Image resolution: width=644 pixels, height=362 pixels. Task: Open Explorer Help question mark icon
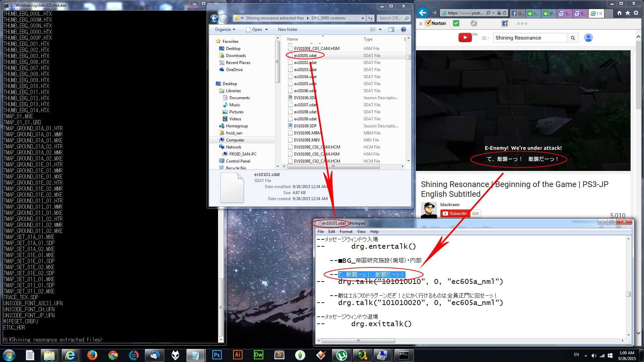point(404,29)
